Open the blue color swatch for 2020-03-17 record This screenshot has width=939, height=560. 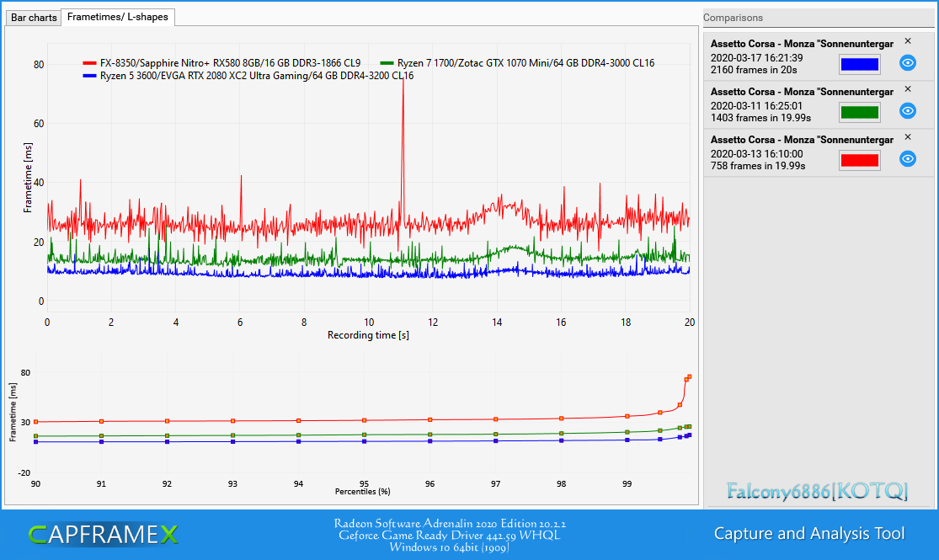tap(859, 64)
